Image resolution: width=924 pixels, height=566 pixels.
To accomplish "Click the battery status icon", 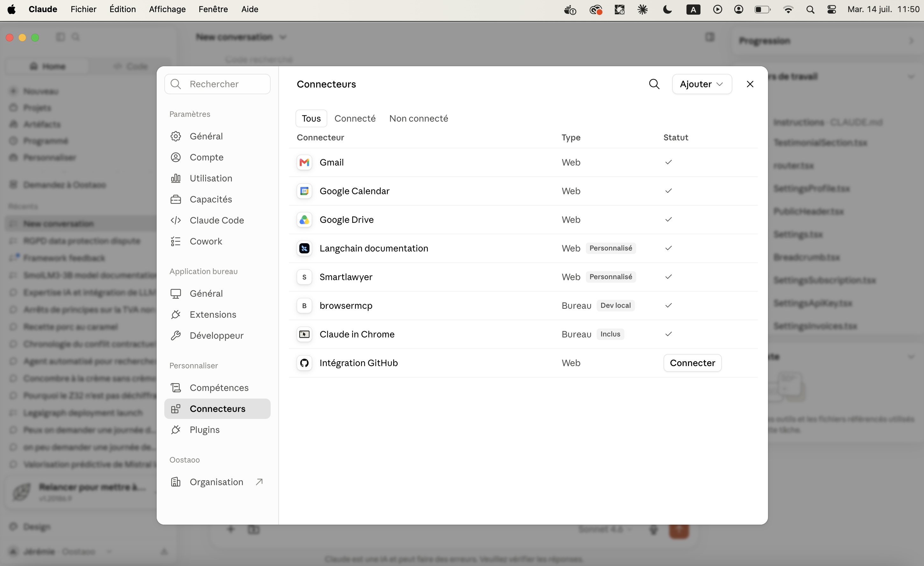I will coord(762,9).
